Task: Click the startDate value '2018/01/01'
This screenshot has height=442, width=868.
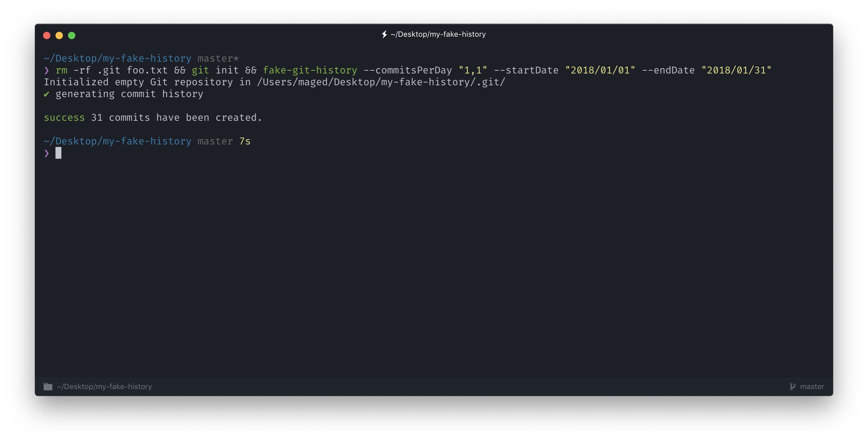Action: pyautogui.click(x=600, y=70)
